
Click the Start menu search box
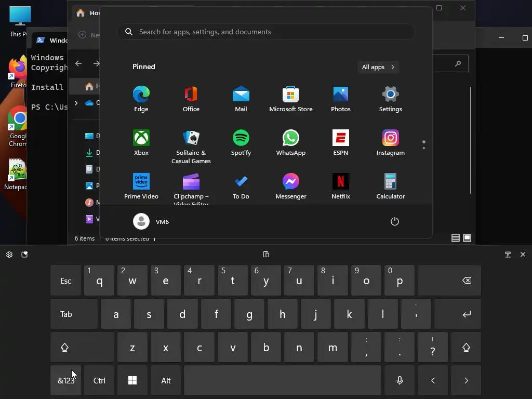click(x=265, y=32)
